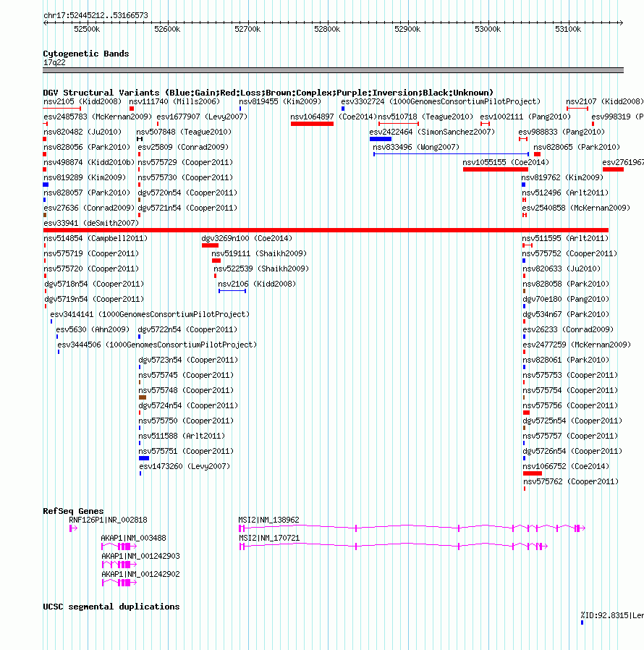
Task: Select variant dgv70e180 (Pang2010)
Action: pyautogui.click(x=566, y=299)
